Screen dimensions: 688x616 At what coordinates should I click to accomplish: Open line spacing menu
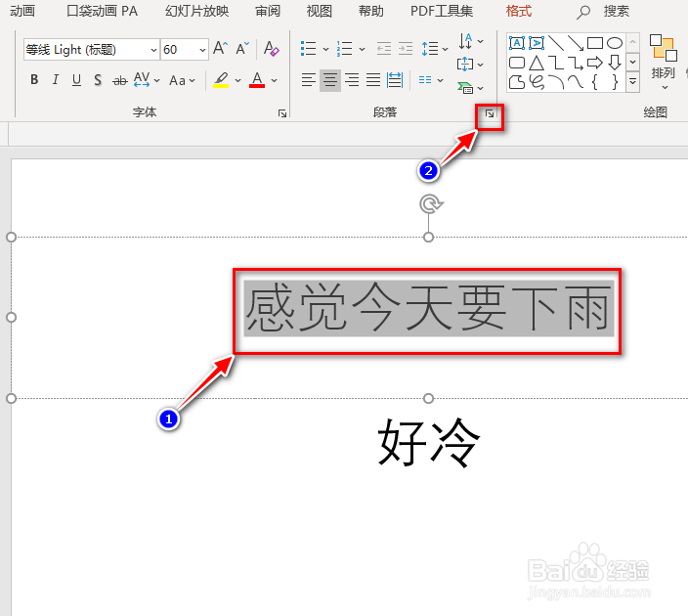[x=434, y=48]
